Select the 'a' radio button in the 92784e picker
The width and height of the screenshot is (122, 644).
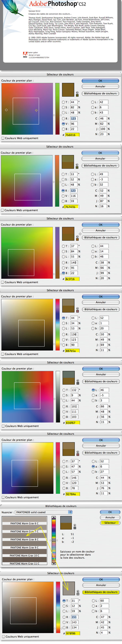point(93,466)
